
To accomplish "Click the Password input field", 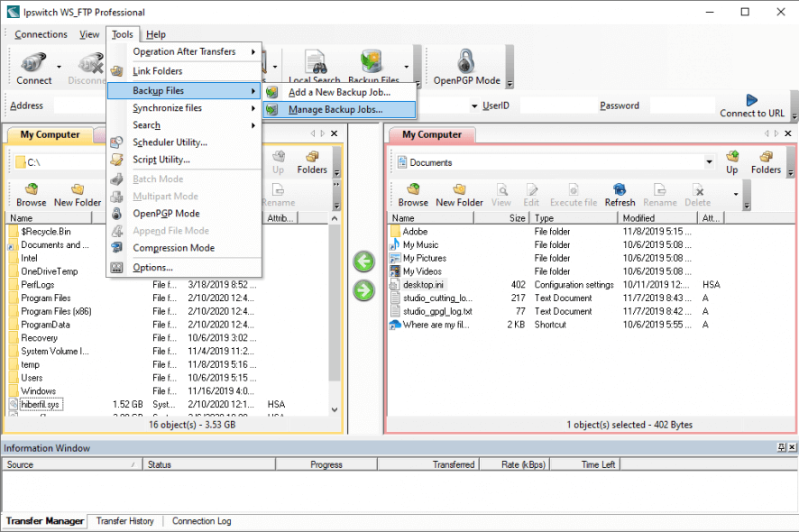I will [683, 106].
